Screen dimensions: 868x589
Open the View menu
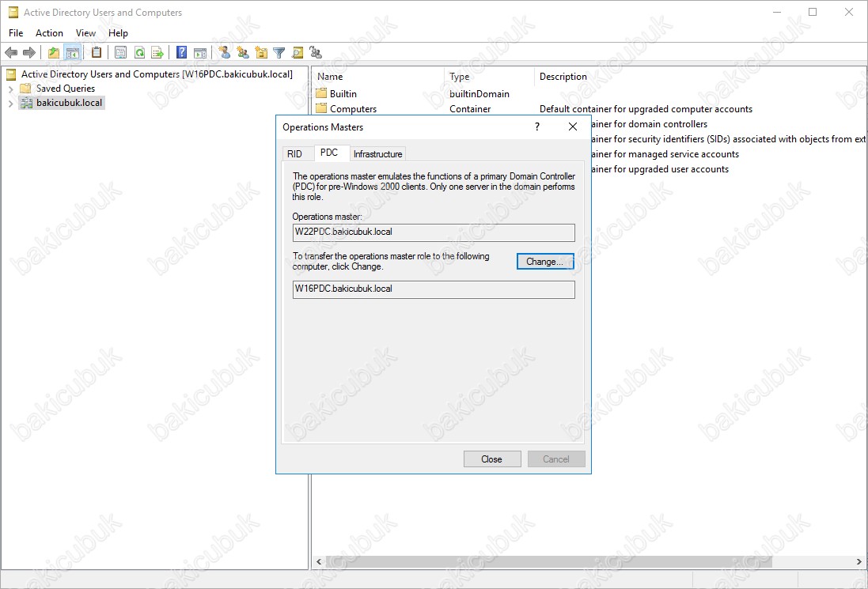pos(85,33)
